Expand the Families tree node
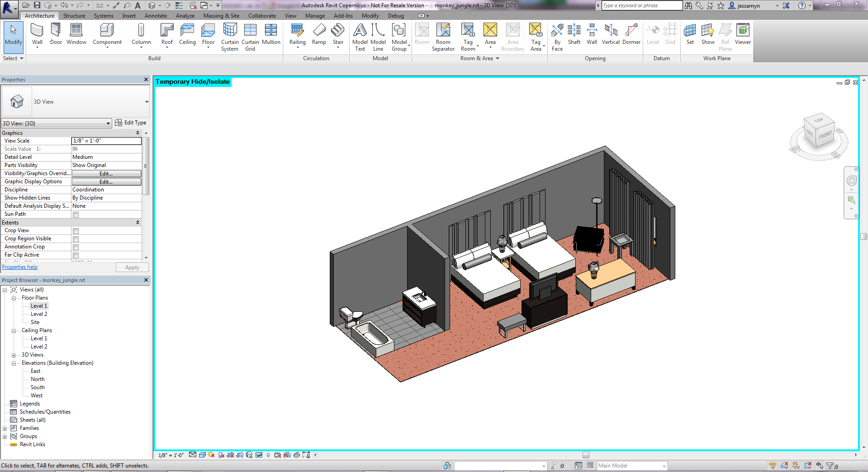This screenshot has width=868, height=472. pos(5,429)
